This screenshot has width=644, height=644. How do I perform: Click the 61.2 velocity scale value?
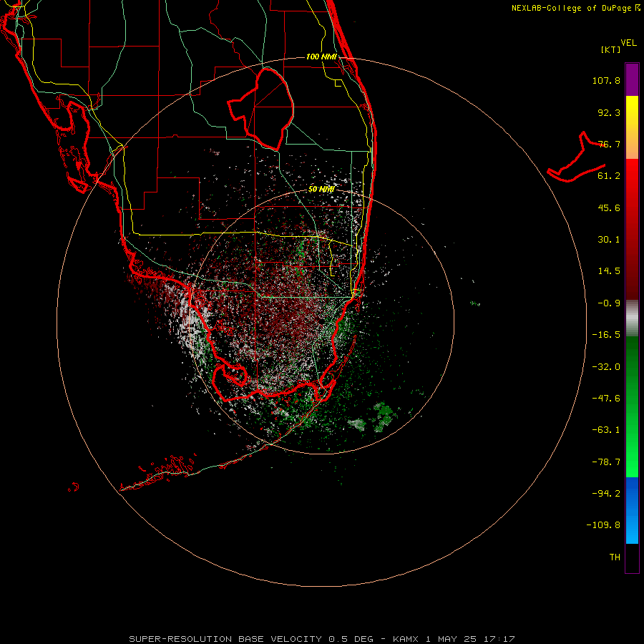point(609,176)
